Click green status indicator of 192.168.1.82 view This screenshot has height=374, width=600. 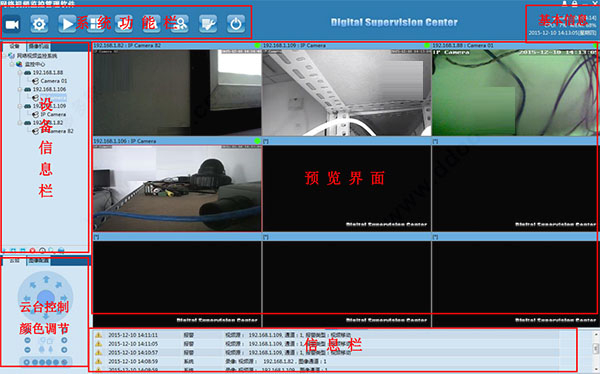point(257,45)
